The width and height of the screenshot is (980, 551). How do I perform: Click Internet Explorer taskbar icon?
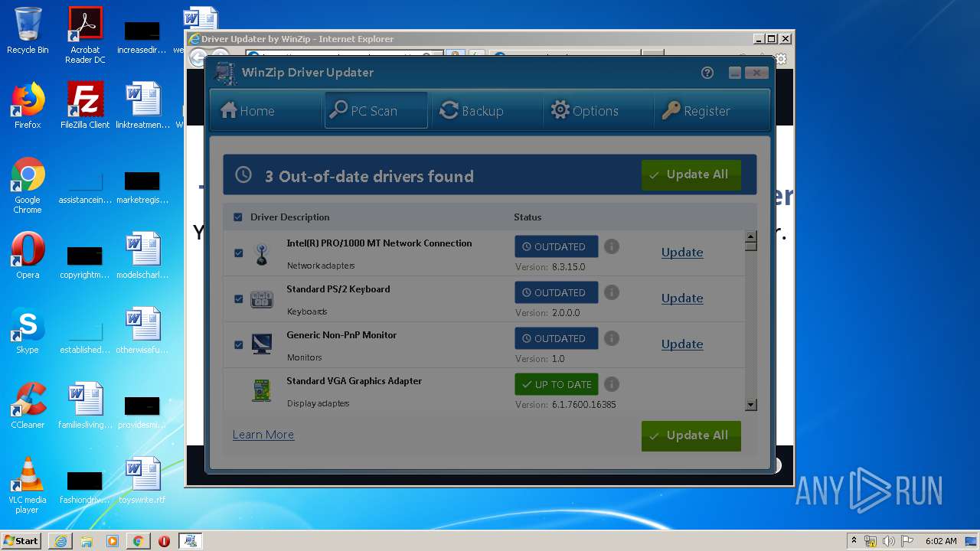pos(60,541)
